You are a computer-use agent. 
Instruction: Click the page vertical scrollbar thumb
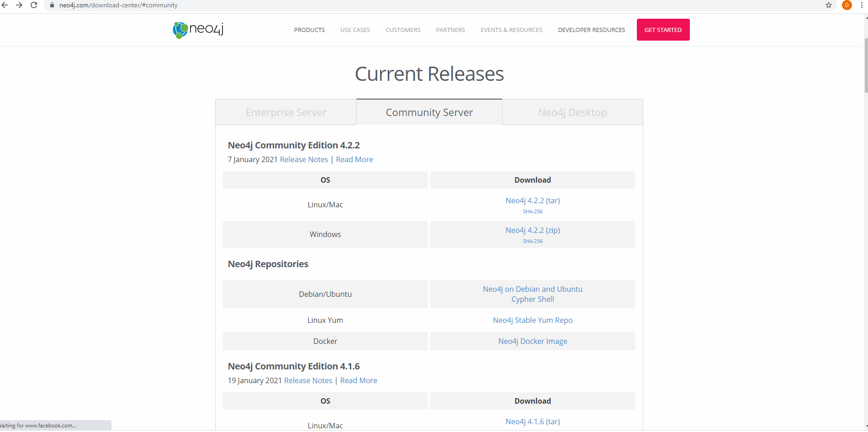[x=866, y=65]
